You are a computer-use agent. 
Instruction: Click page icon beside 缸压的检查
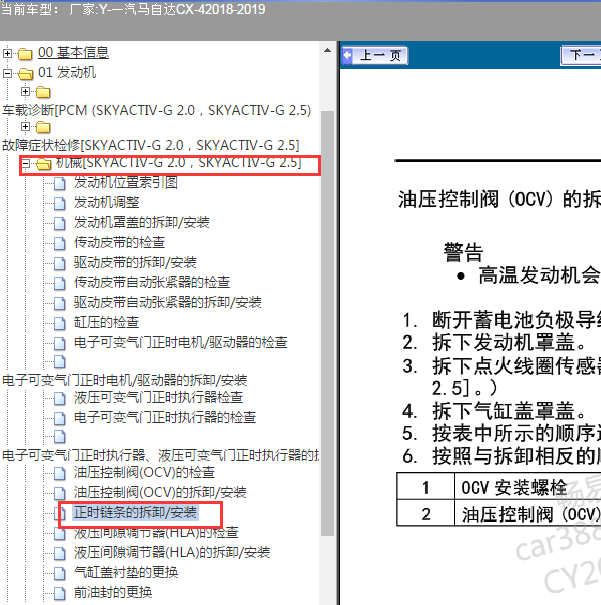click(59, 323)
